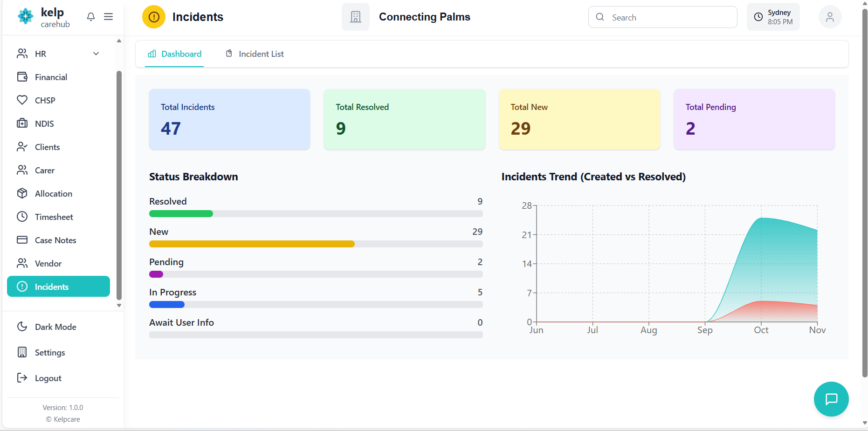Go to the Vendor page
868x431 pixels.
point(48,263)
